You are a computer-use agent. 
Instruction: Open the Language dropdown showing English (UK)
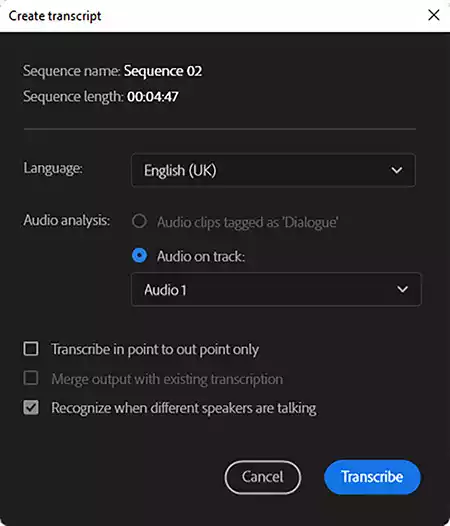[x=273, y=170]
